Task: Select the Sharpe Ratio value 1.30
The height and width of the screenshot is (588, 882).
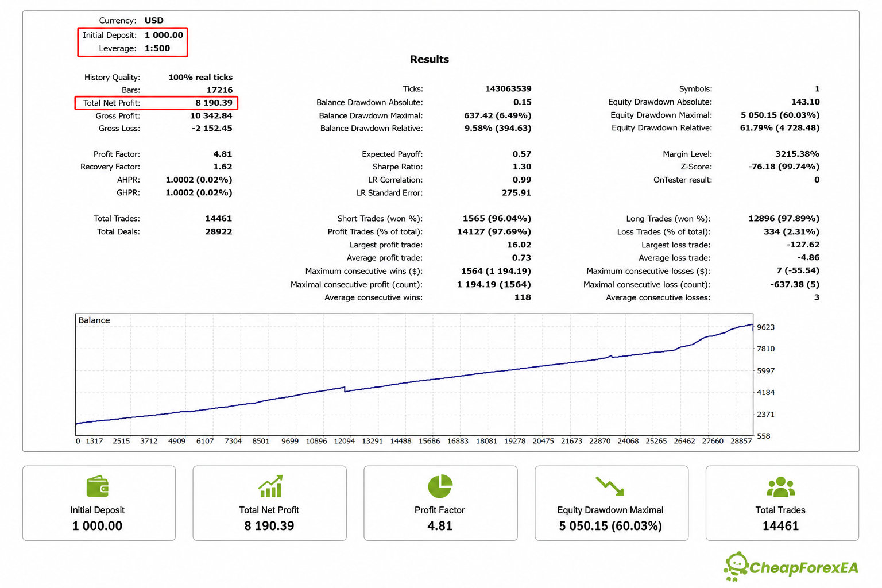Action: pos(522,167)
